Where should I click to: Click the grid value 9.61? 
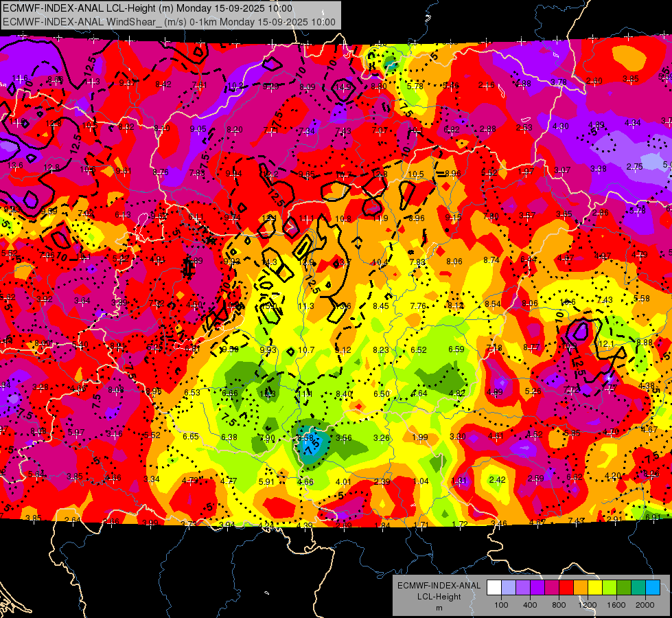pyautogui.click(x=124, y=171)
